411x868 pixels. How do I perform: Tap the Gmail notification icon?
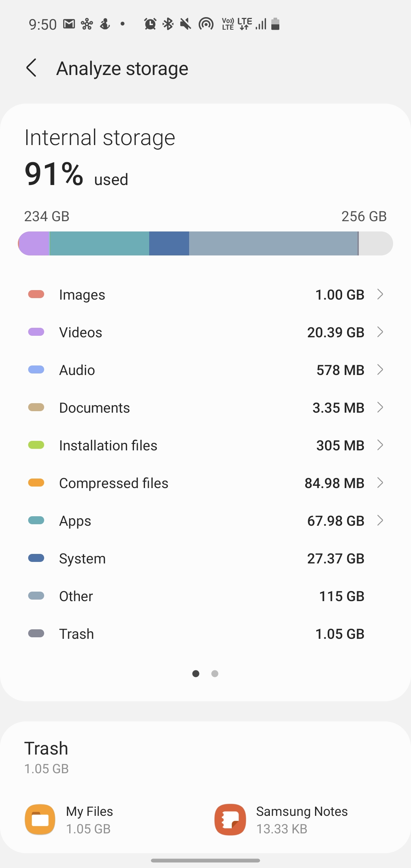pyautogui.click(x=69, y=24)
